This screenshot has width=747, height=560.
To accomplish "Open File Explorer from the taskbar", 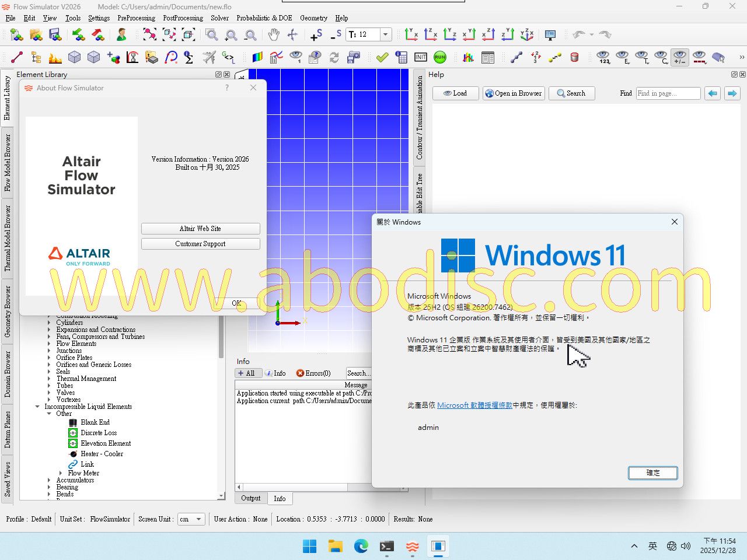I will coord(335,547).
